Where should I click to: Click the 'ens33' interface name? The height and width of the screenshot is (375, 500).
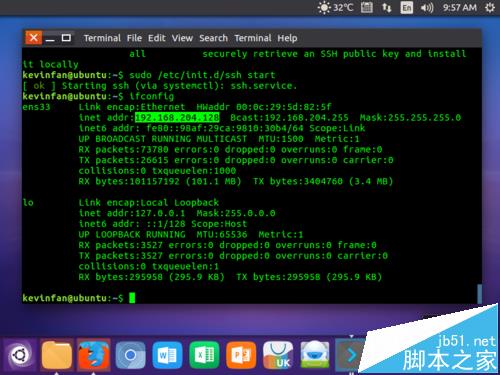click(36, 107)
